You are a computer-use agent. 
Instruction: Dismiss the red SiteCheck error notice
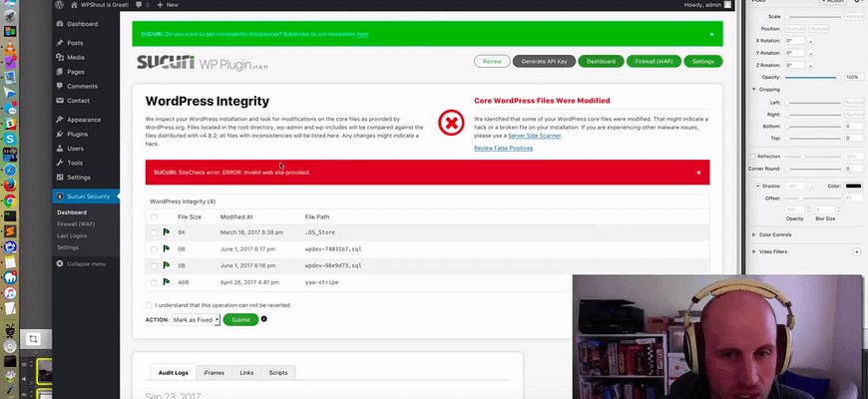click(698, 173)
